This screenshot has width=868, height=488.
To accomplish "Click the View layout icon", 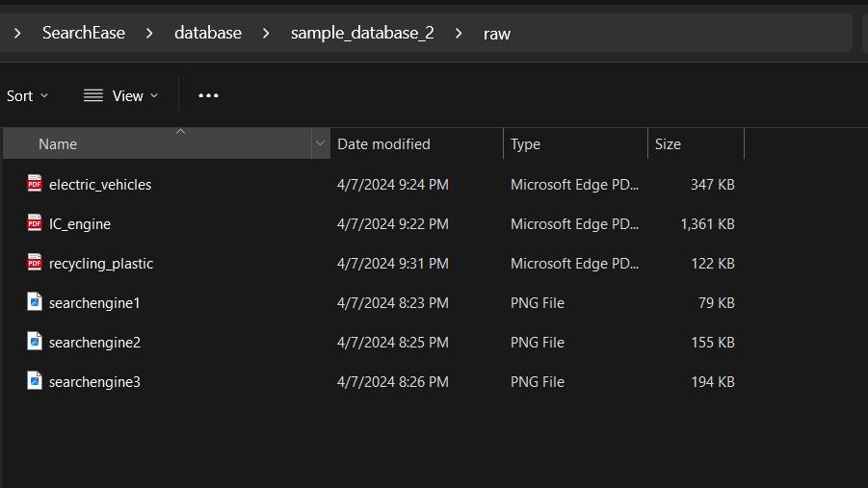I will point(93,95).
